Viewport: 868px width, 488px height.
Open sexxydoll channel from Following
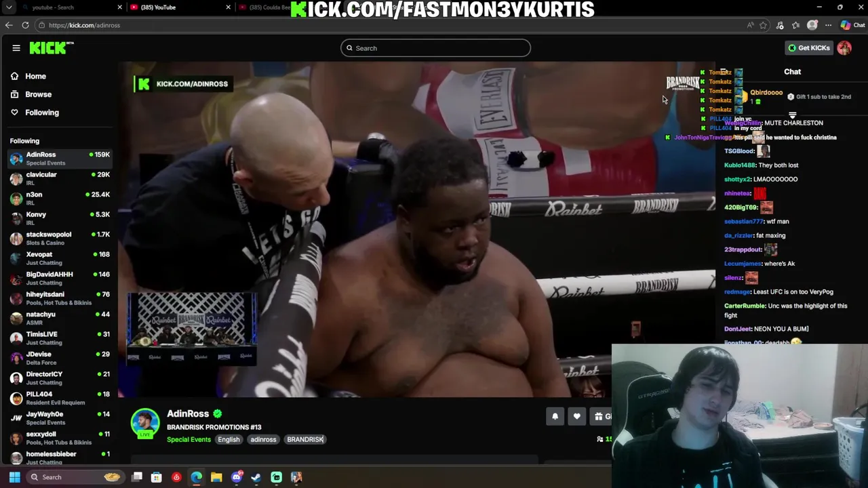(60, 438)
